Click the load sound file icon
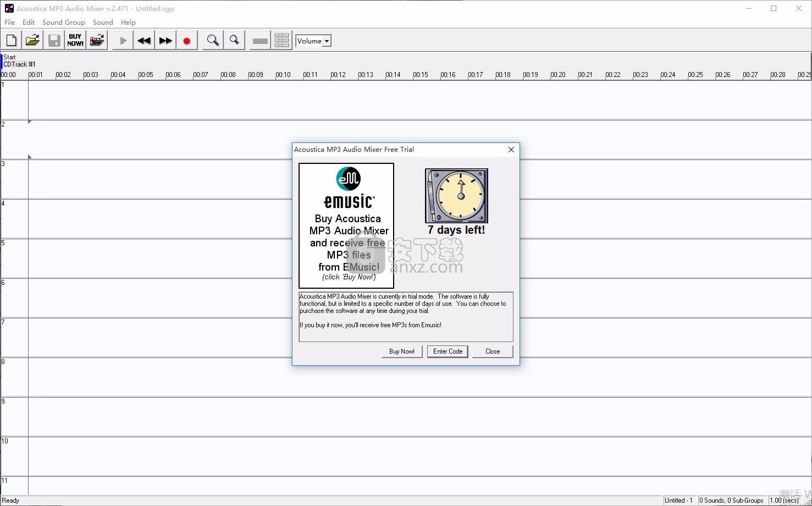 (x=97, y=41)
